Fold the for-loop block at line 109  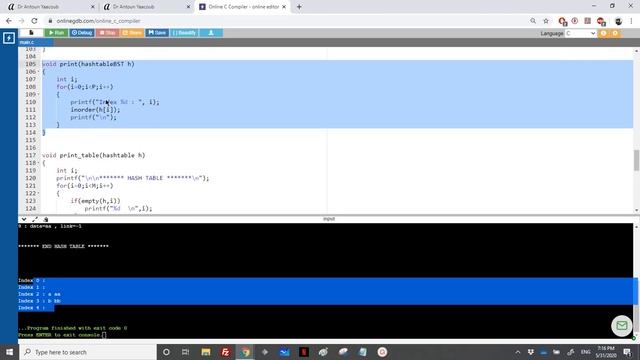tap(38, 94)
